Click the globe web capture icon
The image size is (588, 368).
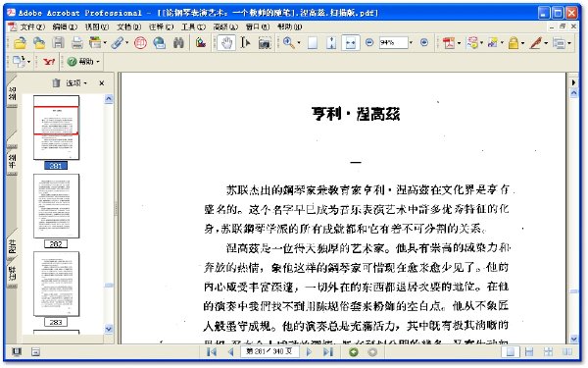tap(160, 43)
